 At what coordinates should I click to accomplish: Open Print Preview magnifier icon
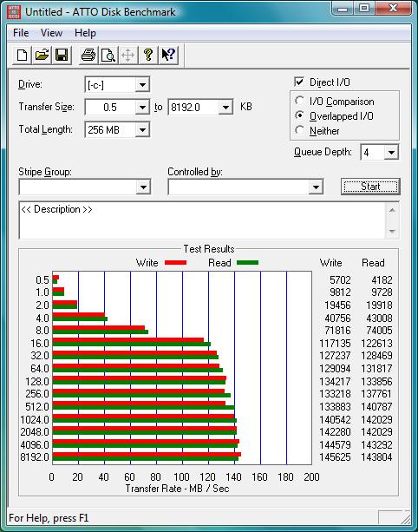click(x=108, y=55)
